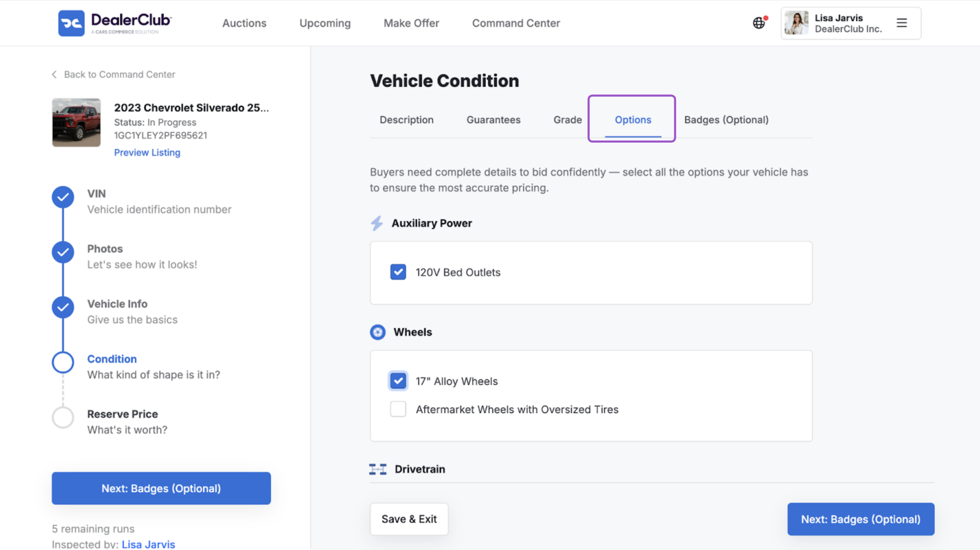Click the Condition step circle indicator
980x550 pixels.
pyautogui.click(x=63, y=362)
